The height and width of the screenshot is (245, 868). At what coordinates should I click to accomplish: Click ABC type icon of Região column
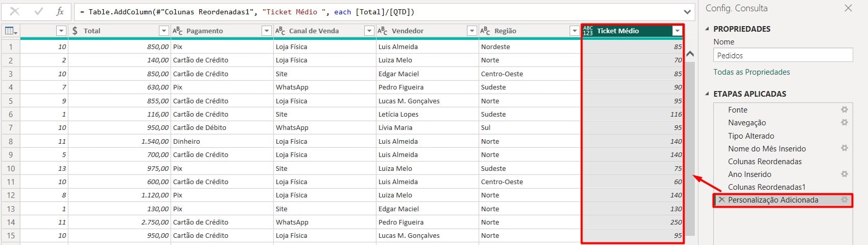coord(485,31)
